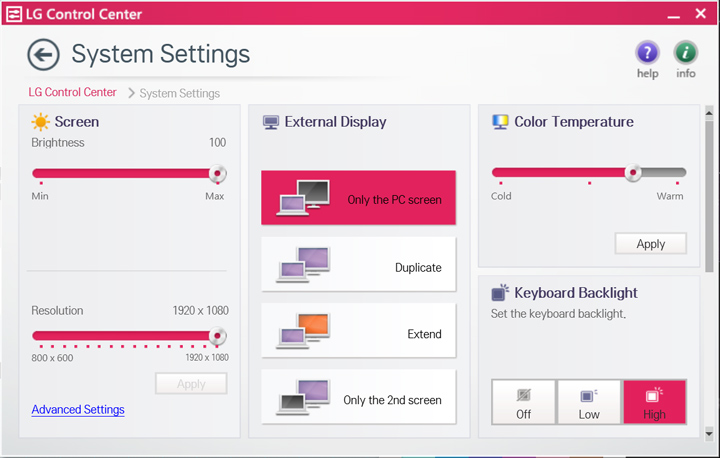The width and height of the screenshot is (720, 458).
Task: Click the Color Temperature slider handle
Action: (633, 173)
